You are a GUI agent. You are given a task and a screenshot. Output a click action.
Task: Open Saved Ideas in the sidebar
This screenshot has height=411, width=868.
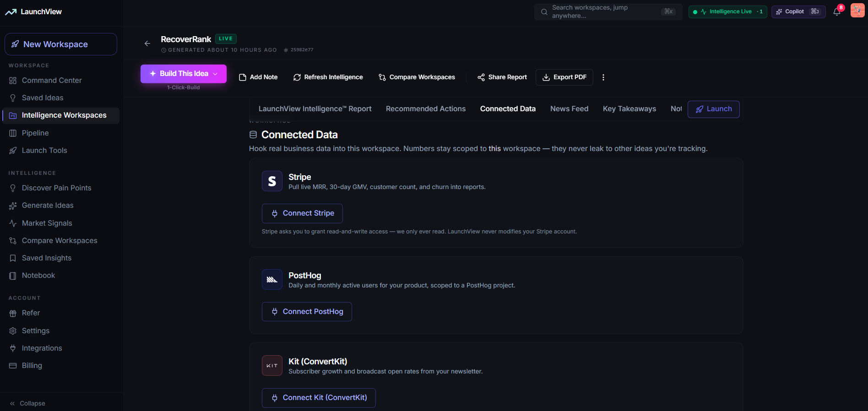point(61,98)
